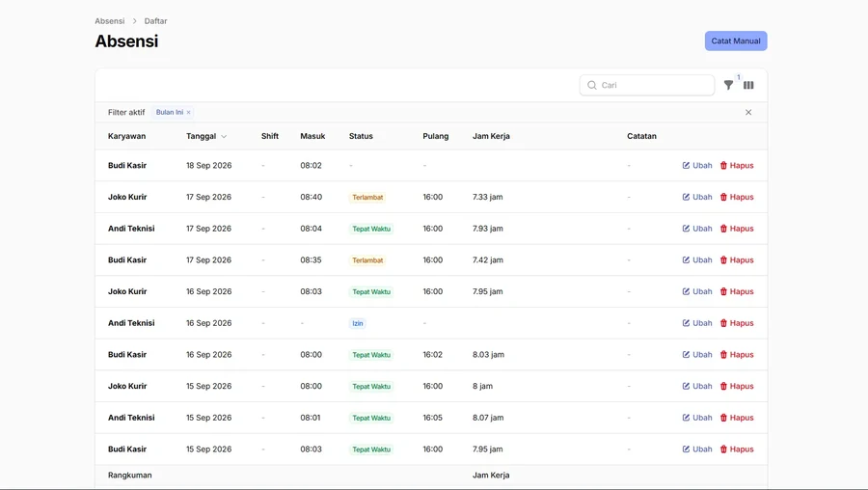Delete Budi Kasir 16 Sep 2026 record
The image size is (868, 490).
pyautogui.click(x=737, y=355)
